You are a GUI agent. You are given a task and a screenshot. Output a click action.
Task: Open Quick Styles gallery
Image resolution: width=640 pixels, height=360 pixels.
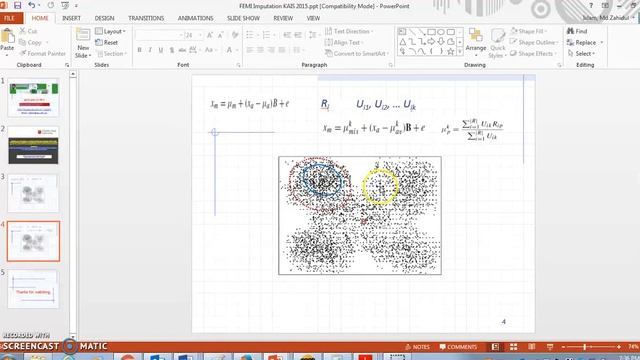(498, 43)
